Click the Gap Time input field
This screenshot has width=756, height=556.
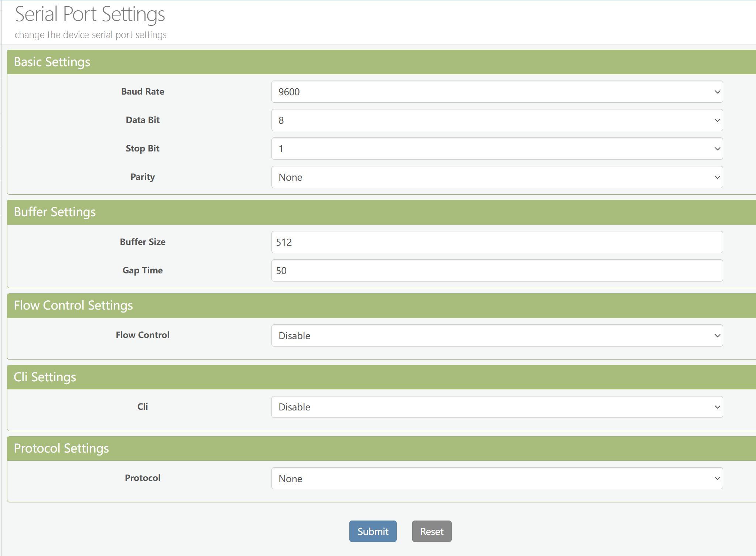coord(497,270)
